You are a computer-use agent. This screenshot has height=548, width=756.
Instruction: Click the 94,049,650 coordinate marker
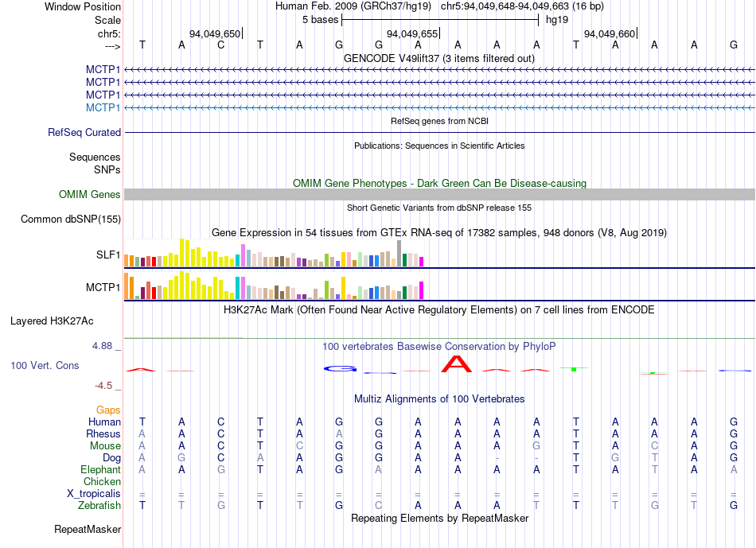click(x=215, y=33)
